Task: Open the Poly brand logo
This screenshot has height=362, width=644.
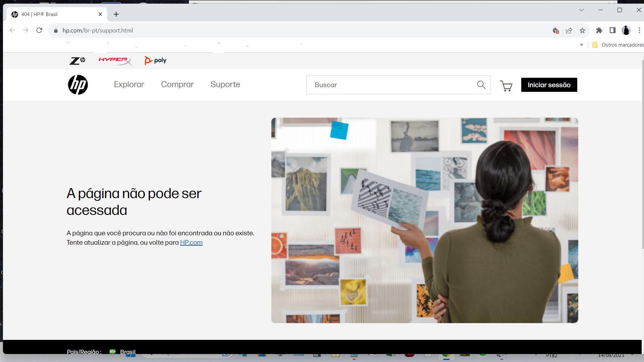Action: [155, 60]
